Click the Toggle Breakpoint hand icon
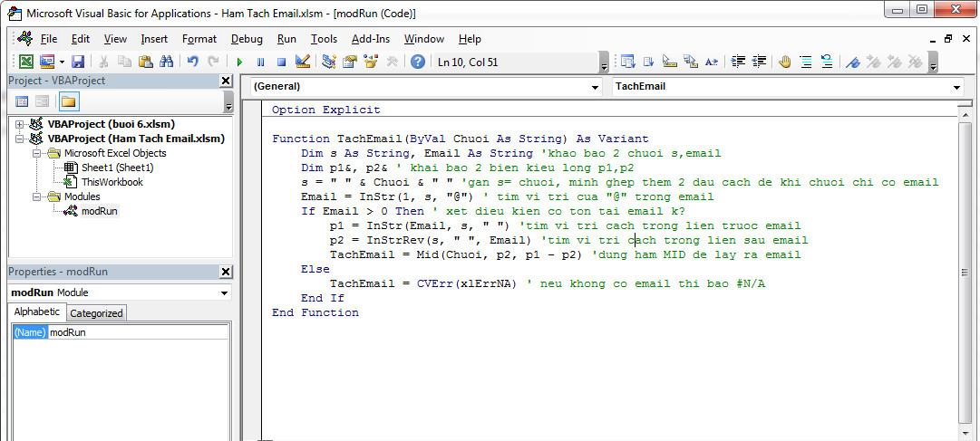980x441 pixels. (784, 62)
